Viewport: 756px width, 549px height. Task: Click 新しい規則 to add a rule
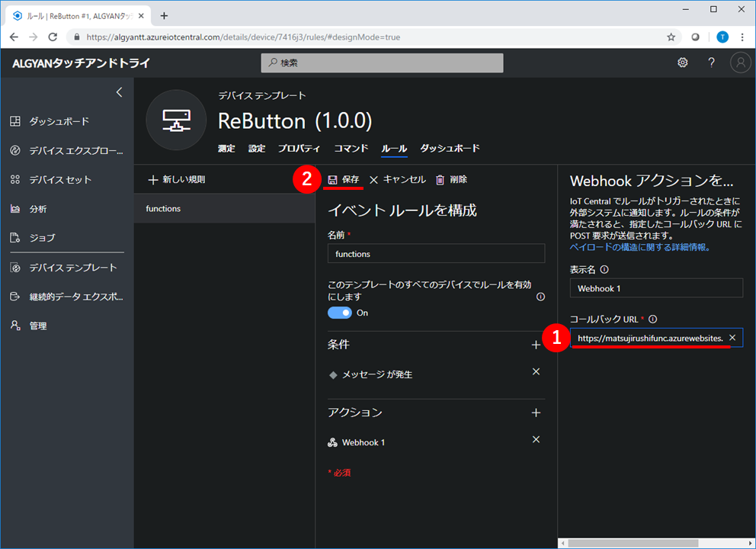[x=177, y=179]
